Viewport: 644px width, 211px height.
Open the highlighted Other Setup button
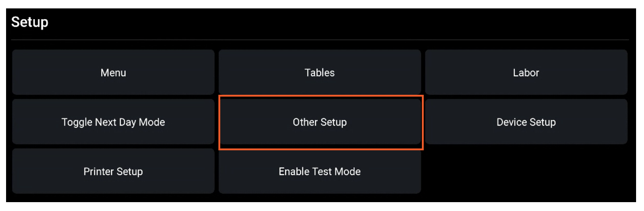[320, 122]
